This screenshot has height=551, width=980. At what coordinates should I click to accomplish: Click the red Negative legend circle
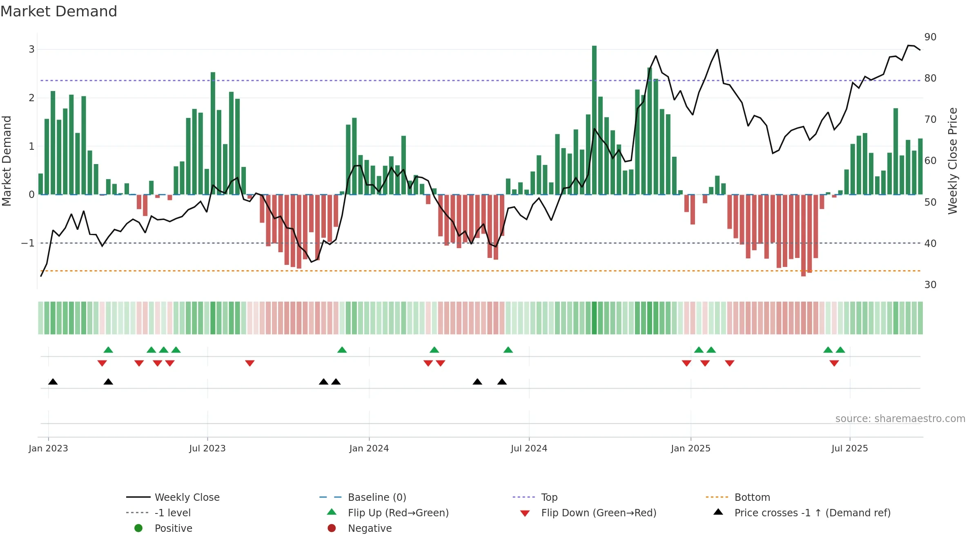click(332, 528)
